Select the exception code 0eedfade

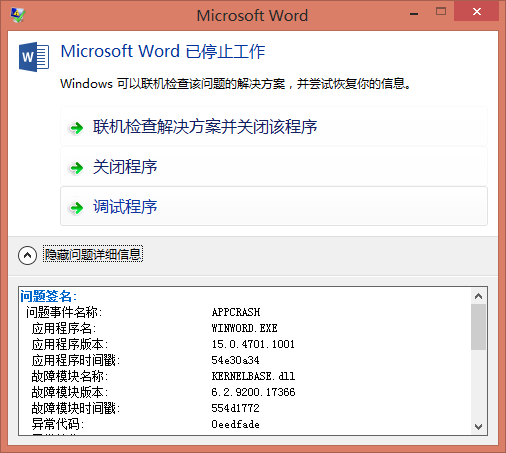pos(235,424)
